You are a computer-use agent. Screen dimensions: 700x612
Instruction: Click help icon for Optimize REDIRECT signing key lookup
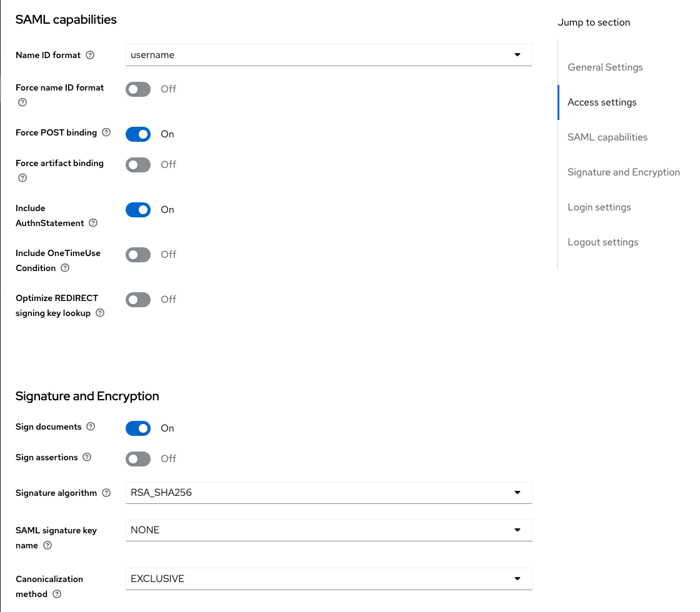coord(100,313)
